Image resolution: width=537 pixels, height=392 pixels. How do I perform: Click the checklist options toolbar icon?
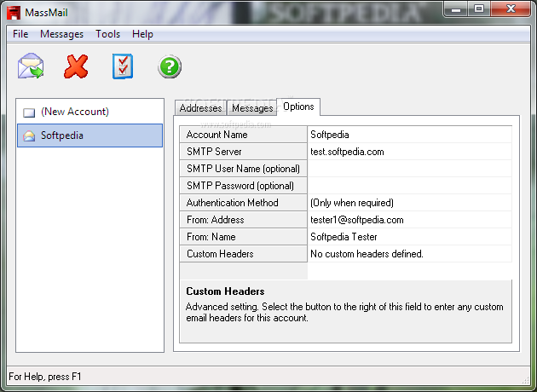[123, 66]
